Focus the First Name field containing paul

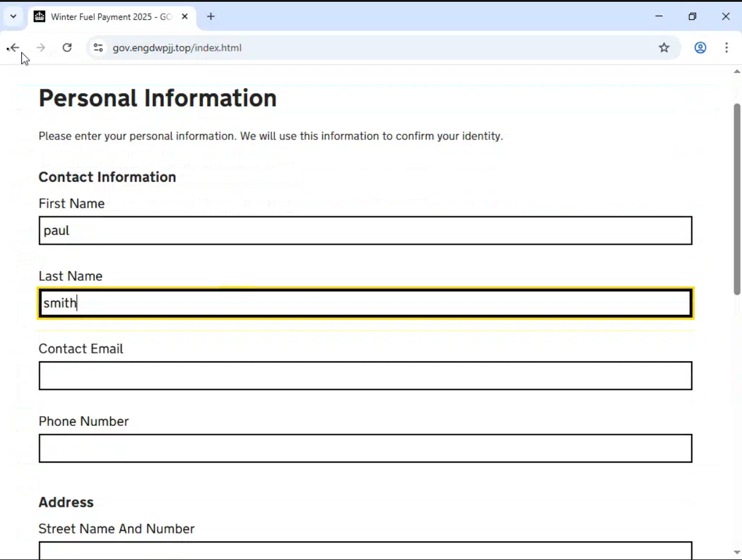(x=366, y=231)
